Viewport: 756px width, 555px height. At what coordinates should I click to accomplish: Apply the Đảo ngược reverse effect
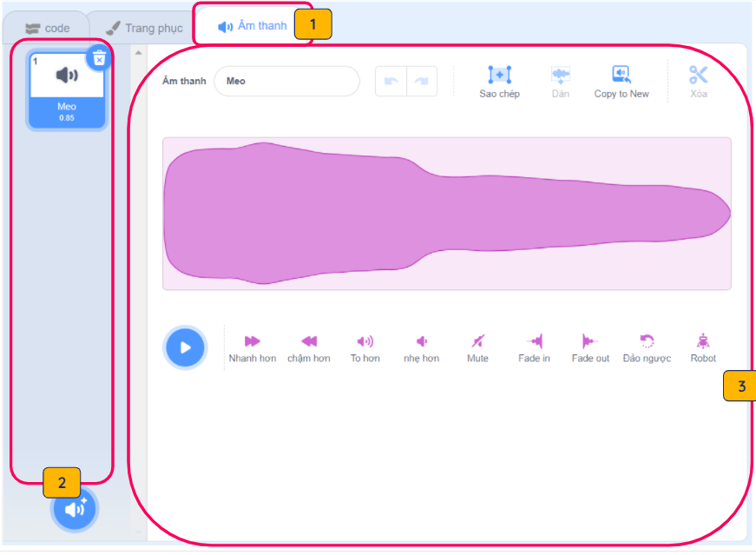click(647, 348)
